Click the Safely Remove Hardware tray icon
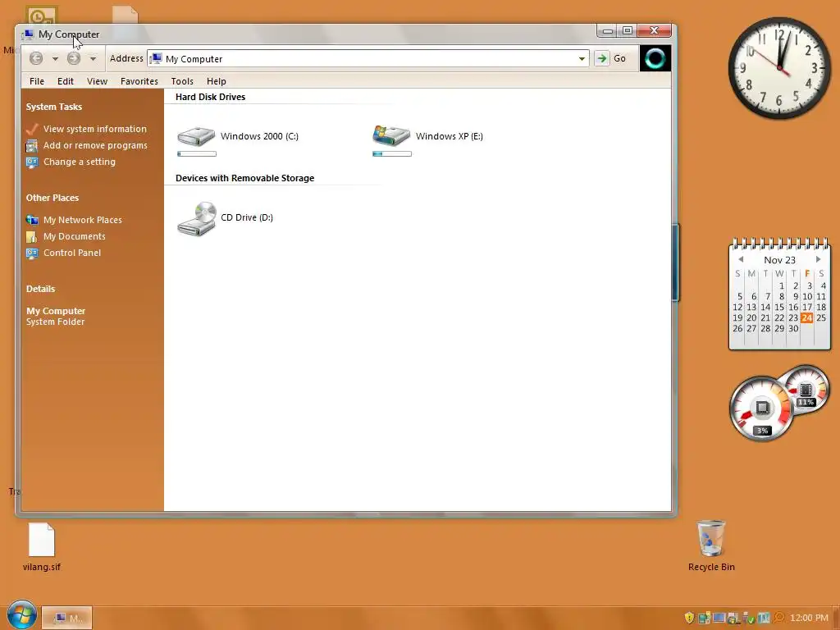The image size is (840, 630). click(749, 618)
